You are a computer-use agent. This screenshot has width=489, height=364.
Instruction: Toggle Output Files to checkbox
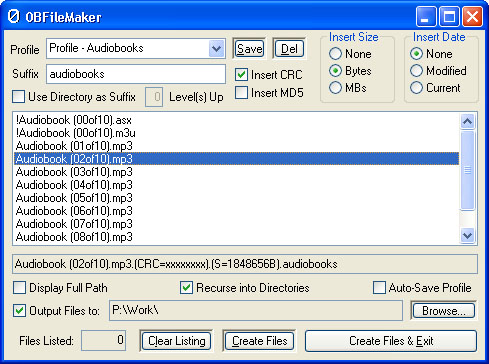[x=19, y=311]
